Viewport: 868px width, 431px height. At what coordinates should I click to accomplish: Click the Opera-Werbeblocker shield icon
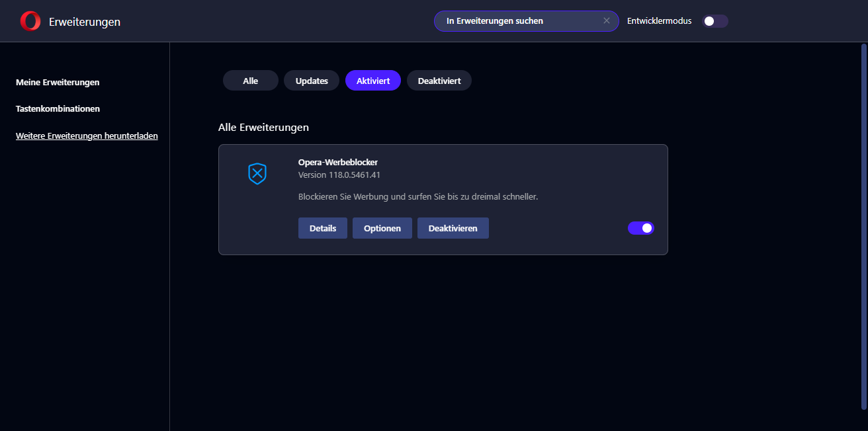pos(257,174)
